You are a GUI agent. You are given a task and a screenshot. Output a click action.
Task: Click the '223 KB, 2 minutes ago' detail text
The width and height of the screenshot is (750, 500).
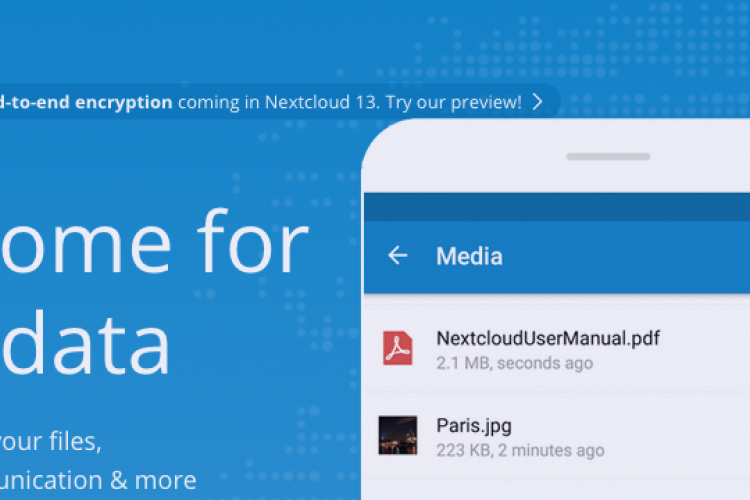click(x=520, y=450)
